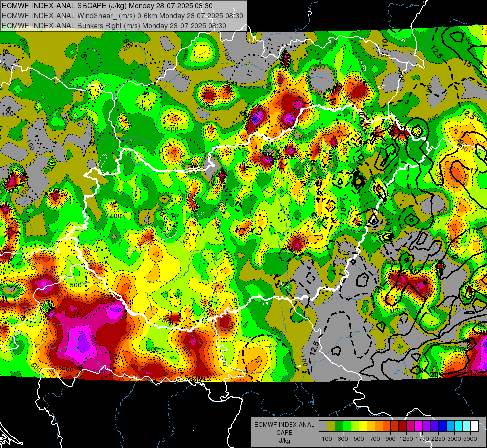Click the legend label 2250

point(438,439)
